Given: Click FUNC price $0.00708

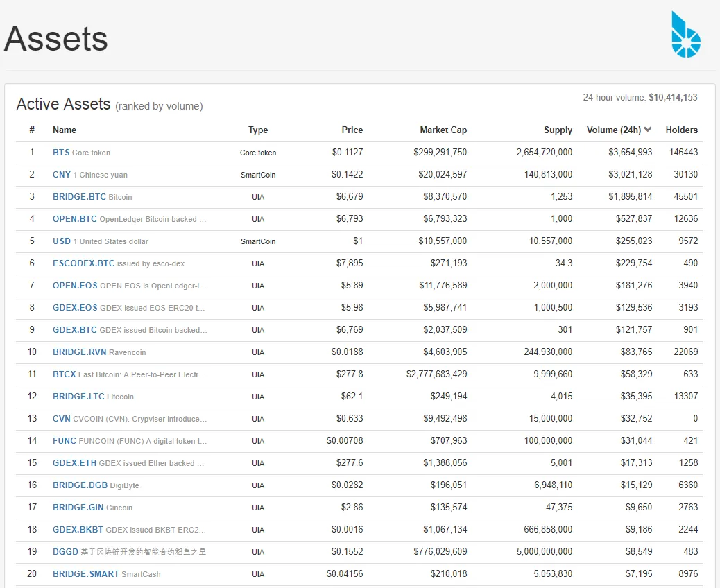Looking at the screenshot, I should click(345, 441).
